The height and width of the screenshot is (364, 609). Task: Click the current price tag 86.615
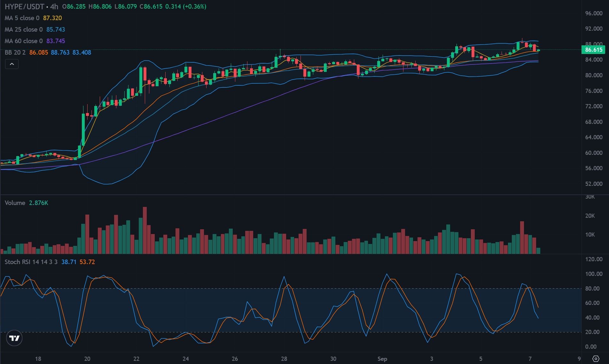click(594, 49)
